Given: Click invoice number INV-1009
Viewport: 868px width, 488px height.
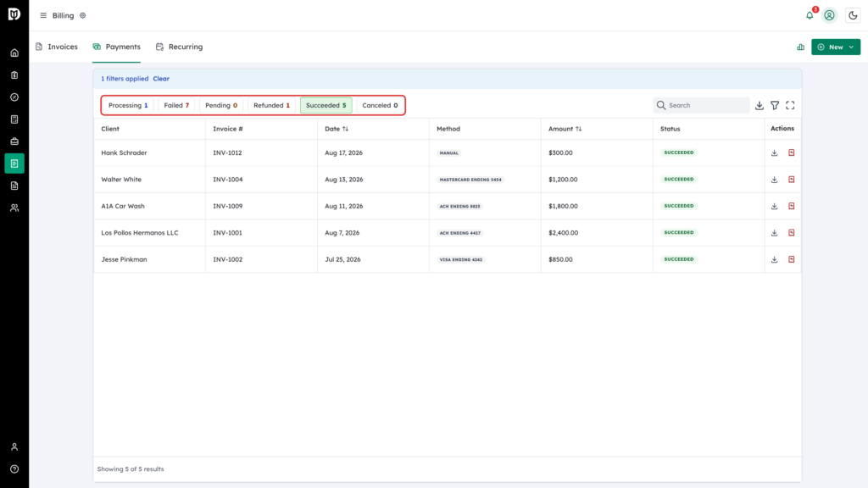Looking at the screenshot, I should (227, 206).
